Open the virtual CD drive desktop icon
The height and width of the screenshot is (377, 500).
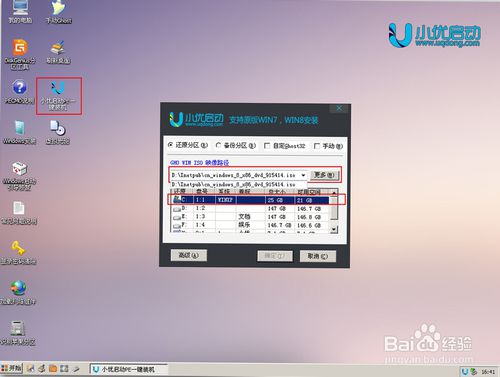(x=58, y=132)
